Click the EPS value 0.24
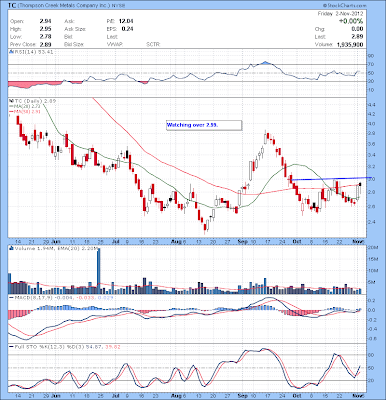The height and width of the screenshot is (400, 386). click(127, 29)
